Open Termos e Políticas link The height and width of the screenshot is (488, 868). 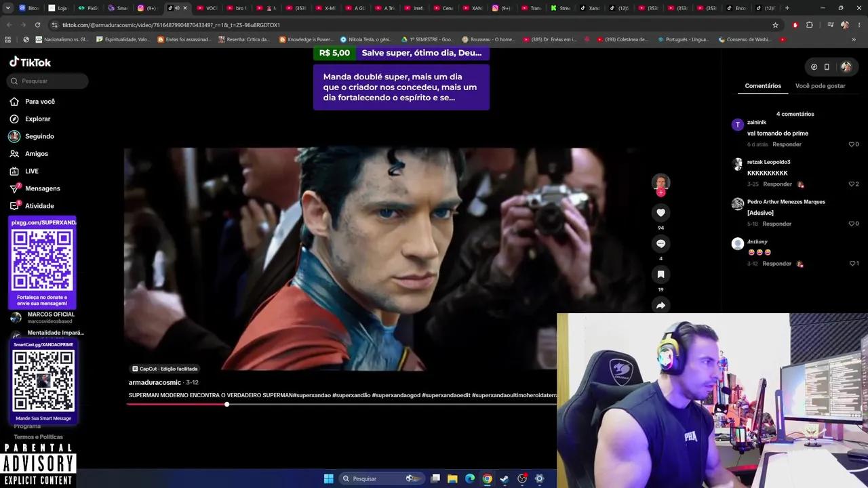(x=38, y=437)
